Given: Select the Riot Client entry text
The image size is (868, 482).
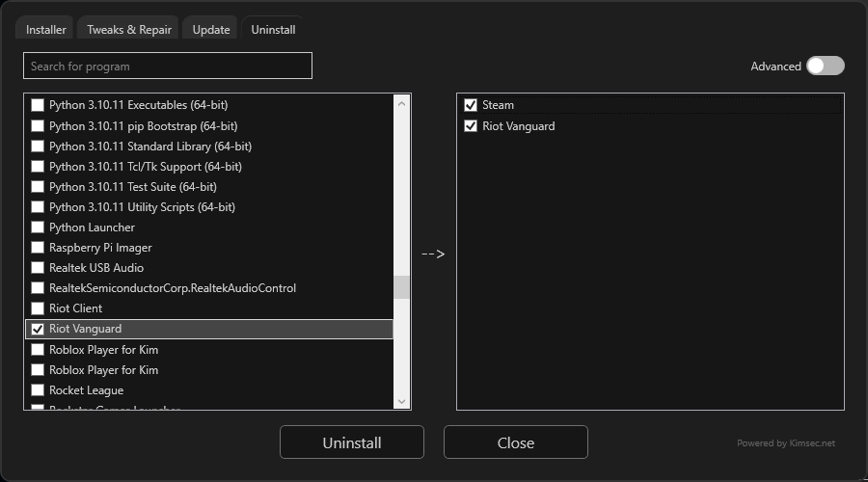Looking at the screenshot, I should [76, 308].
